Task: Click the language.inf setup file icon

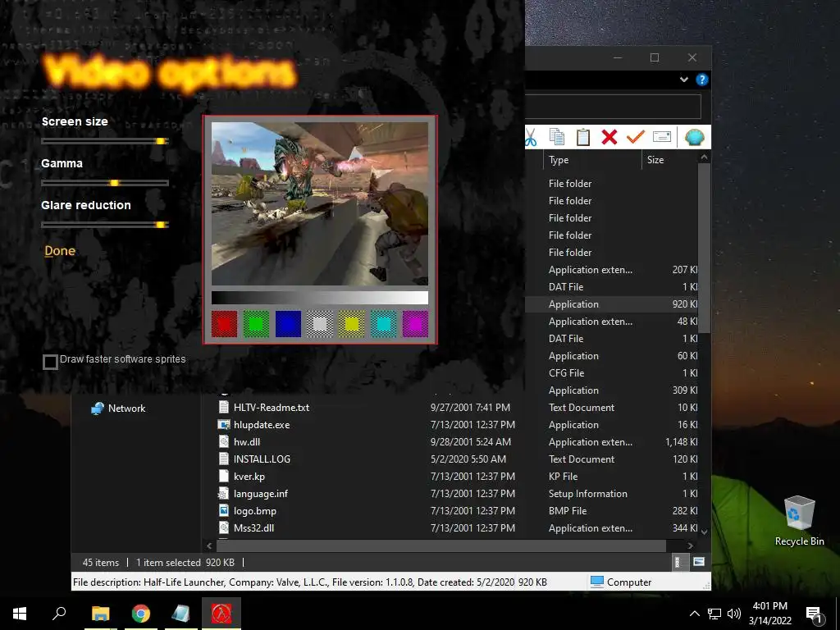Action: [x=224, y=493]
